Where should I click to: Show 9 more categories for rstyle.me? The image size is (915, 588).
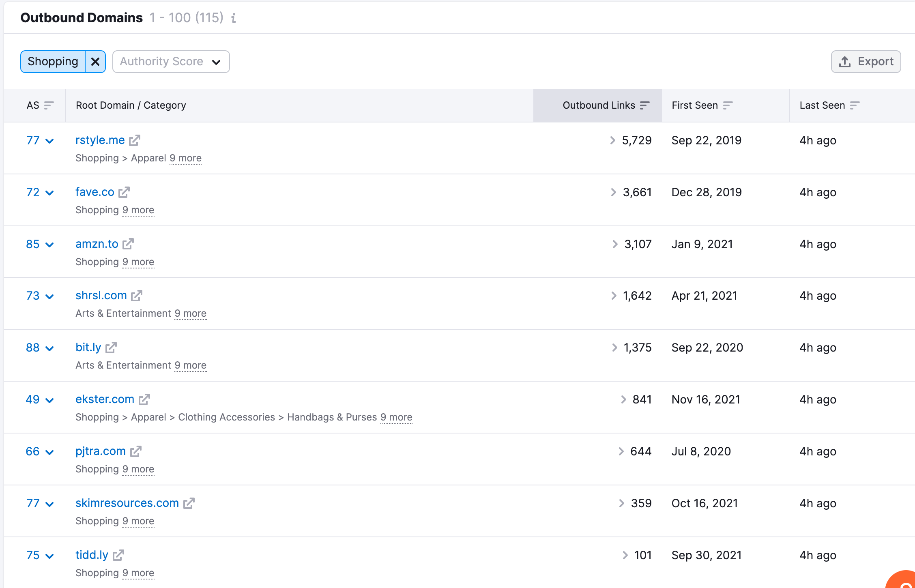[185, 158]
